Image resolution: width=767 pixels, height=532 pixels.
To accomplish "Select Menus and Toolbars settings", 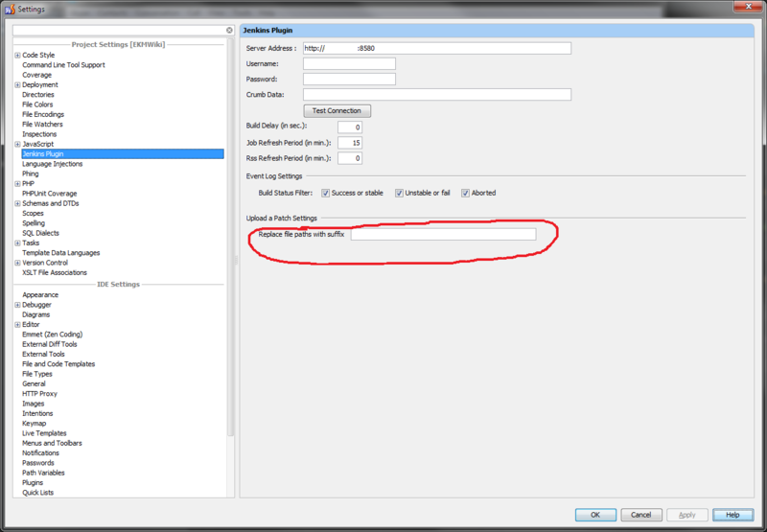I will click(52, 443).
